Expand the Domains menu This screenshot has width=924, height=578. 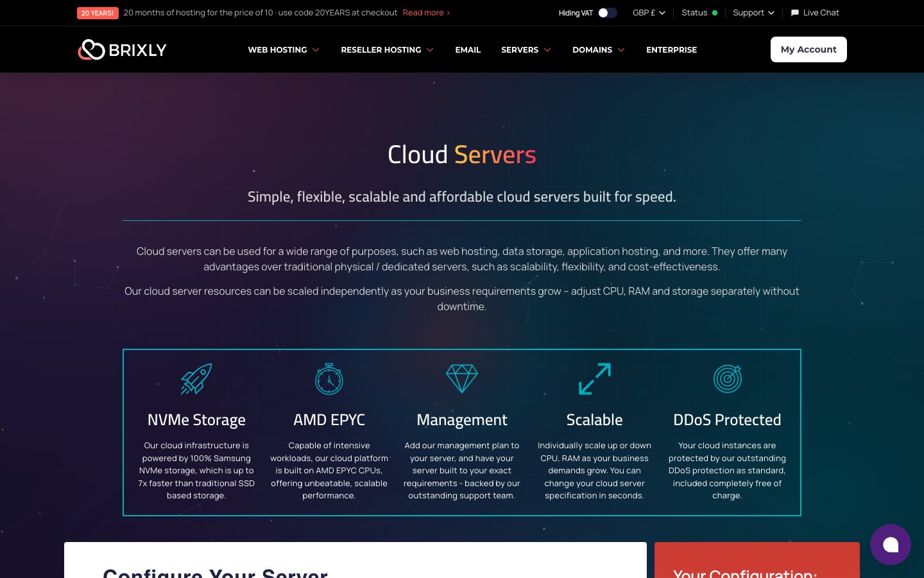(598, 49)
